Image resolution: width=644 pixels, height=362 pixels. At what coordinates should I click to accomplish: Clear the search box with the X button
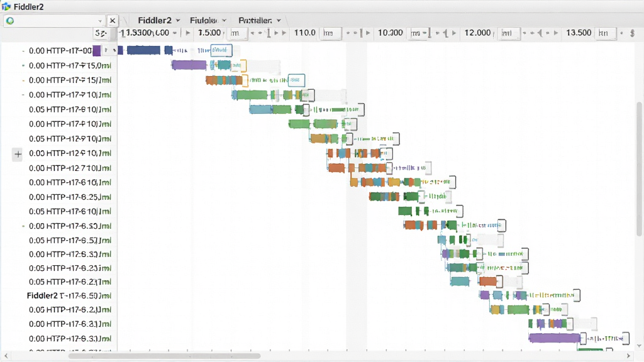tap(112, 21)
